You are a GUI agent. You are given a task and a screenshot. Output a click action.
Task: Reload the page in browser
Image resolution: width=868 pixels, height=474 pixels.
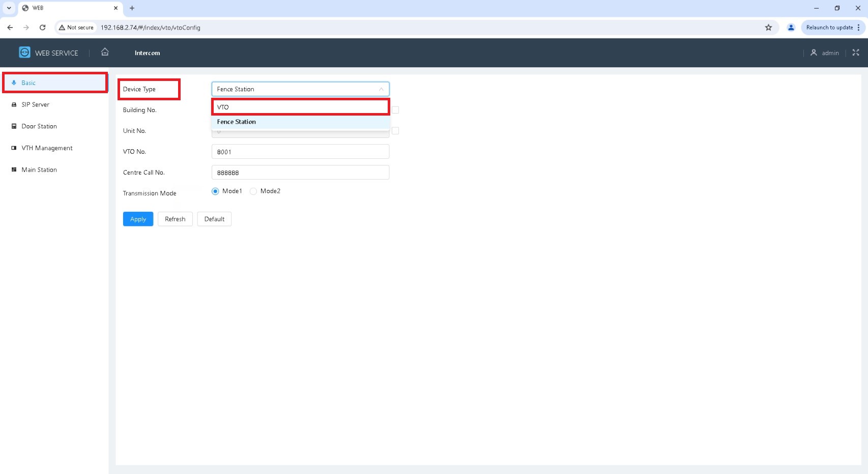pyautogui.click(x=43, y=27)
